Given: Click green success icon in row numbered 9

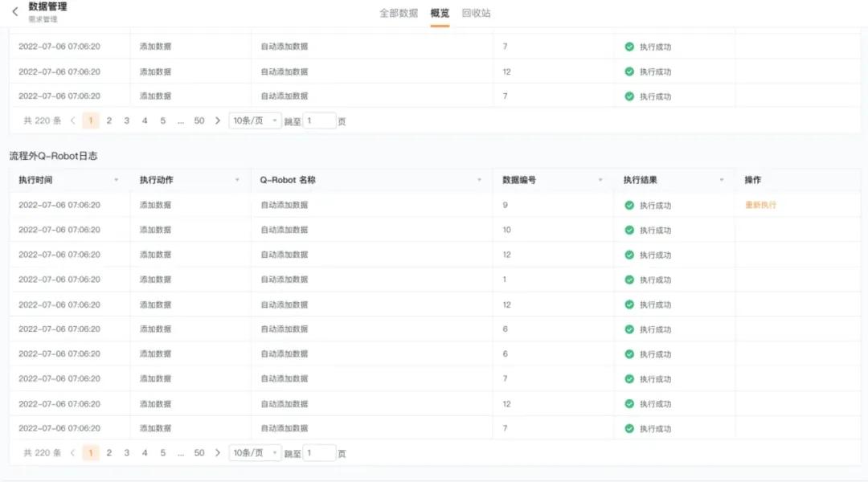Looking at the screenshot, I should pos(629,206).
